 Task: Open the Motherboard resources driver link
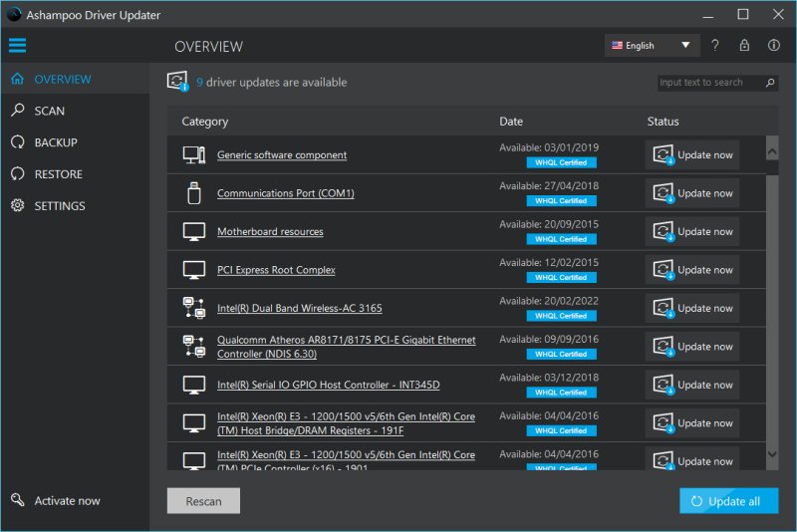(x=270, y=232)
